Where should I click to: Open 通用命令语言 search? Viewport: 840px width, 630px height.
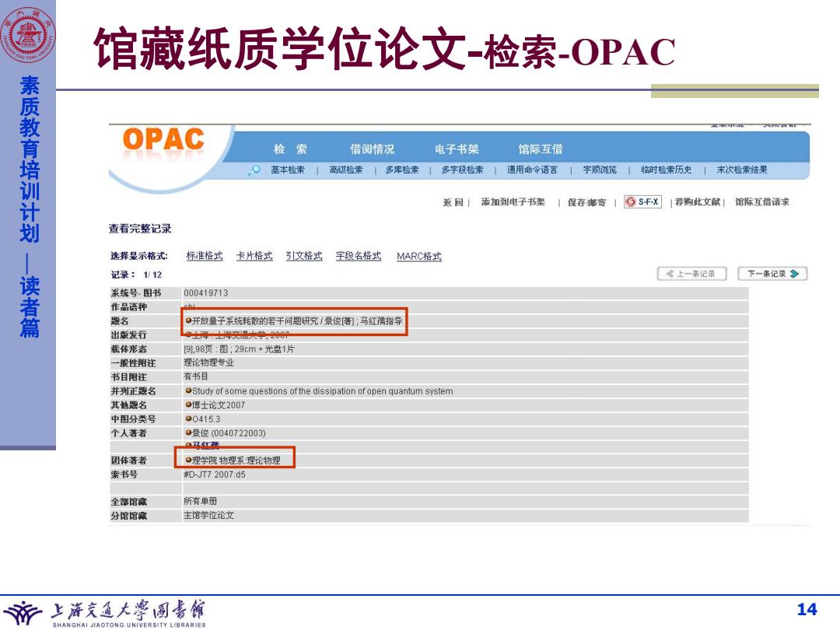[533, 170]
